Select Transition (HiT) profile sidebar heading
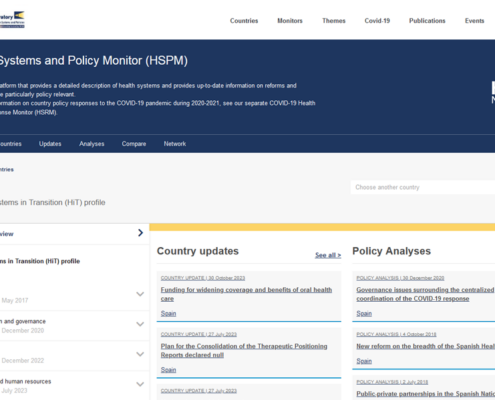The image size is (495, 400). [x=40, y=261]
